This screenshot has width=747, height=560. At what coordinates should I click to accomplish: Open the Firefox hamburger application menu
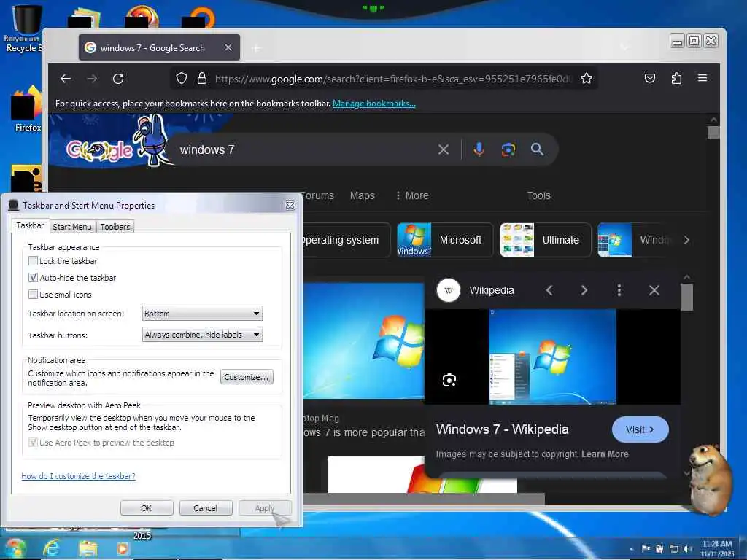point(703,77)
